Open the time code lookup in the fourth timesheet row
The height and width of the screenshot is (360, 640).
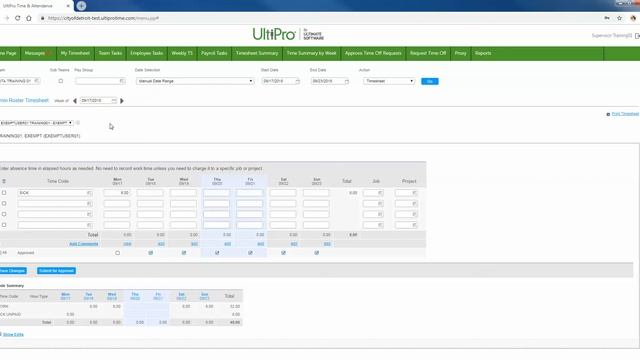pos(89,225)
